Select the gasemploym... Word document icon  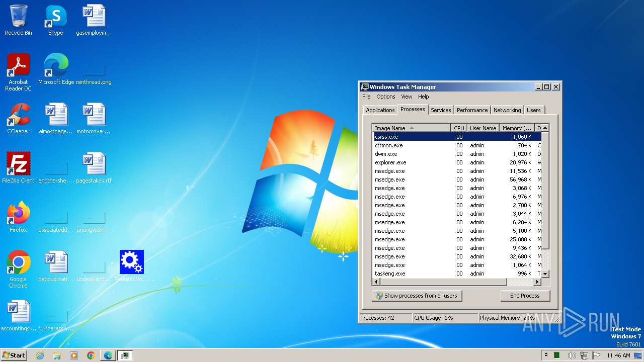(94, 20)
